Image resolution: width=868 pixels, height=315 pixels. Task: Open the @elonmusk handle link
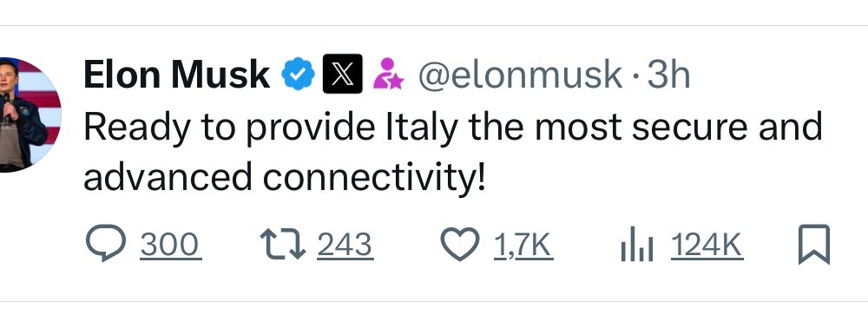pos(520,75)
